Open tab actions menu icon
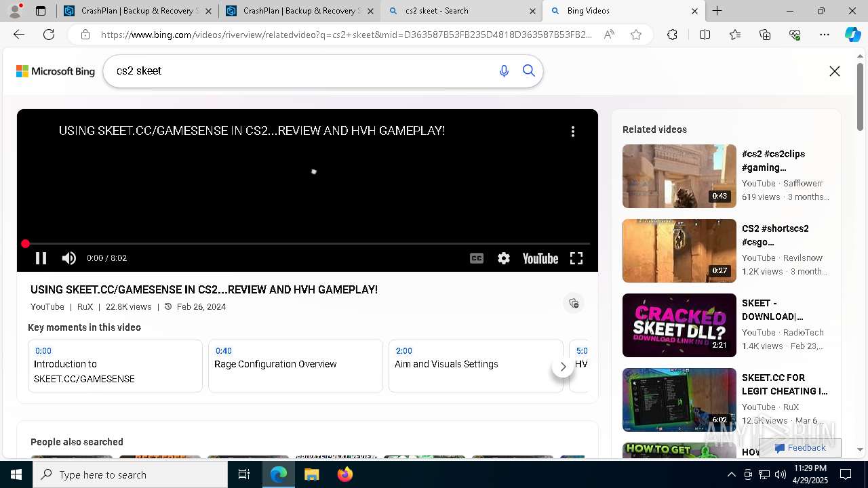Viewport: 868px width, 488px height. pyautogui.click(x=41, y=11)
